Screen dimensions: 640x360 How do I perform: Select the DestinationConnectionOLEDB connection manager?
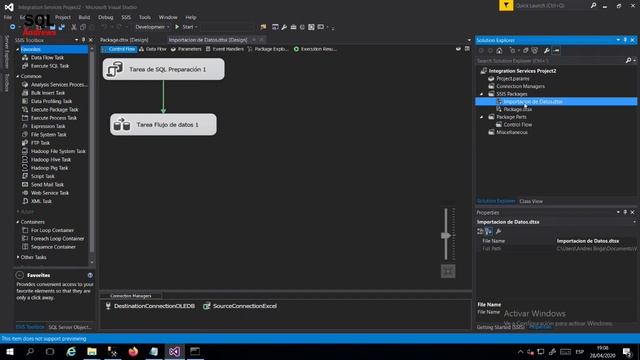[x=150, y=306]
